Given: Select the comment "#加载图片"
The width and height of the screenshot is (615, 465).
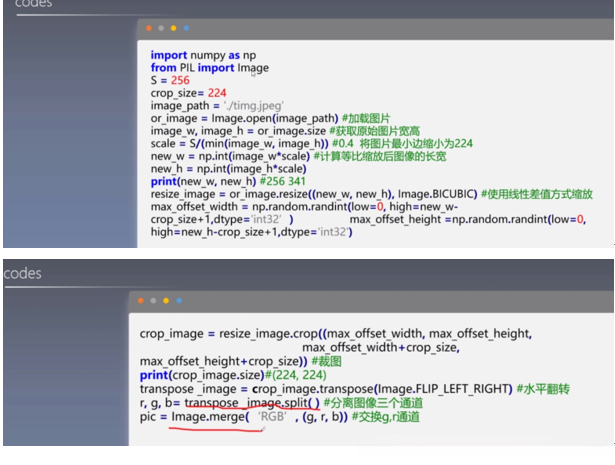Looking at the screenshot, I should [366, 118].
